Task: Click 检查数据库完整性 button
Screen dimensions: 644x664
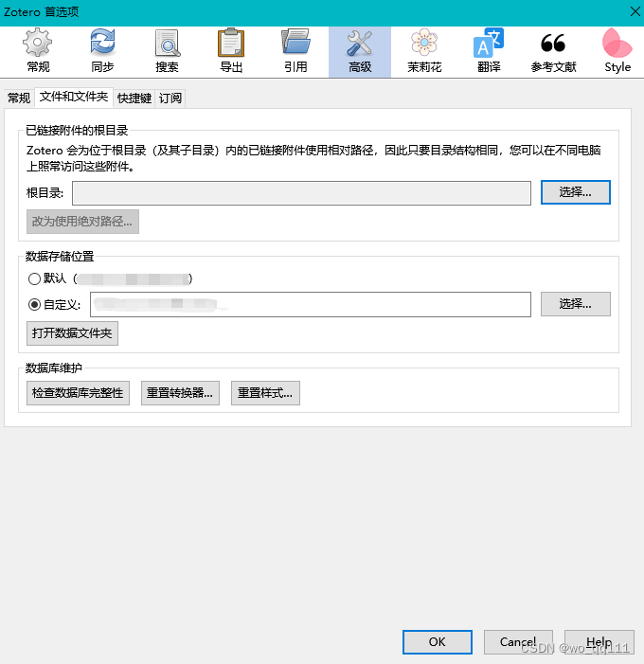Action: click(x=78, y=393)
